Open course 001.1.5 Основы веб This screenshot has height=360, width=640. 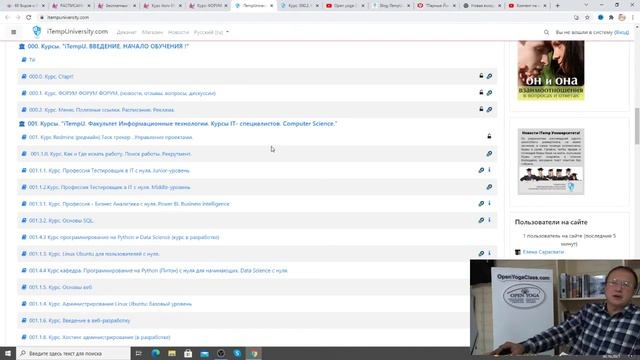60,287
